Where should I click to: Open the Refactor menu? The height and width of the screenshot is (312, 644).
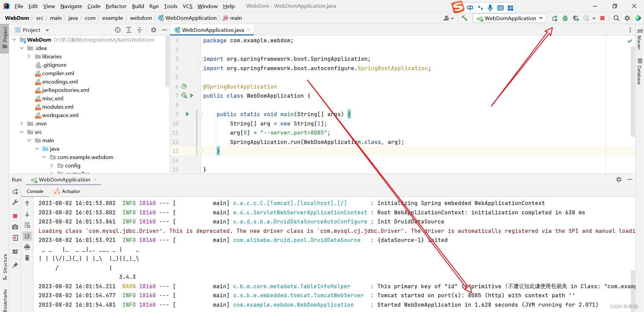(116, 6)
